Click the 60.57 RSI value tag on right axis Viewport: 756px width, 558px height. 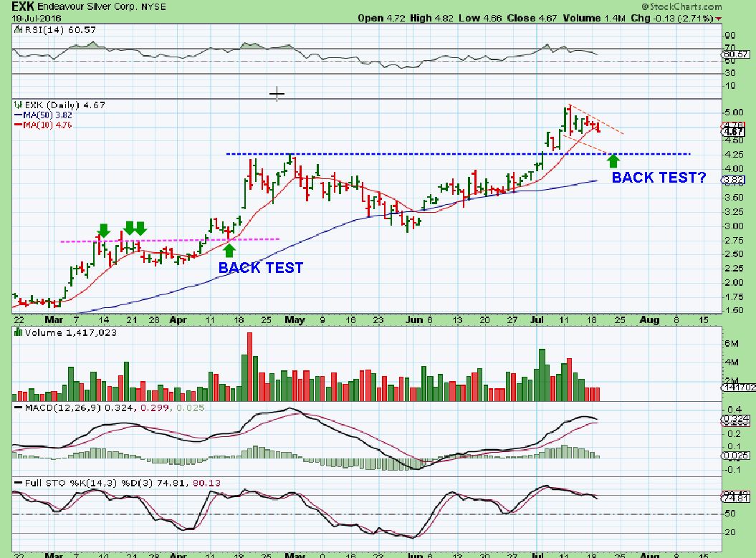click(736, 54)
